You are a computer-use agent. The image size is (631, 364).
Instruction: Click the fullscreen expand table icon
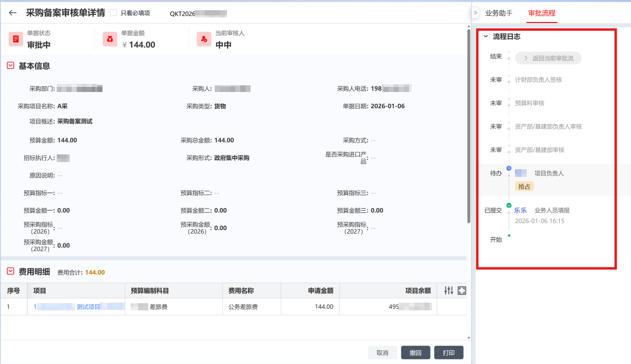click(x=462, y=290)
